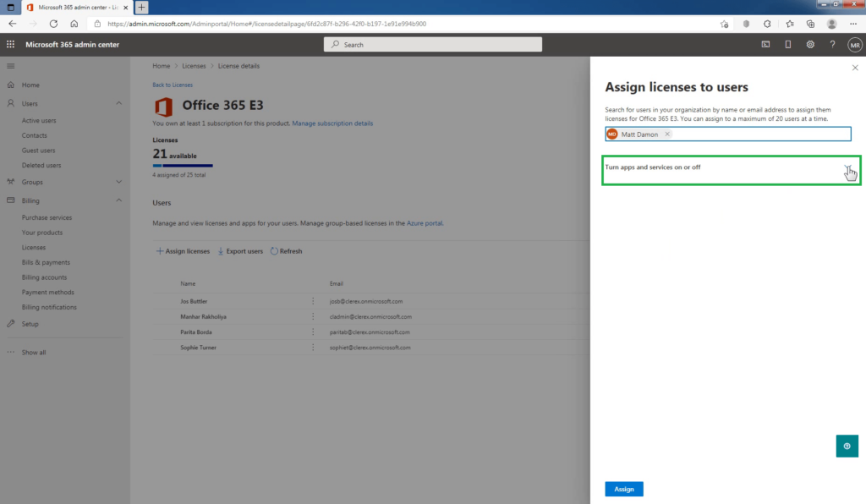Open the Settings gear in header
The width and height of the screenshot is (866, 504).
coord(809,44)
